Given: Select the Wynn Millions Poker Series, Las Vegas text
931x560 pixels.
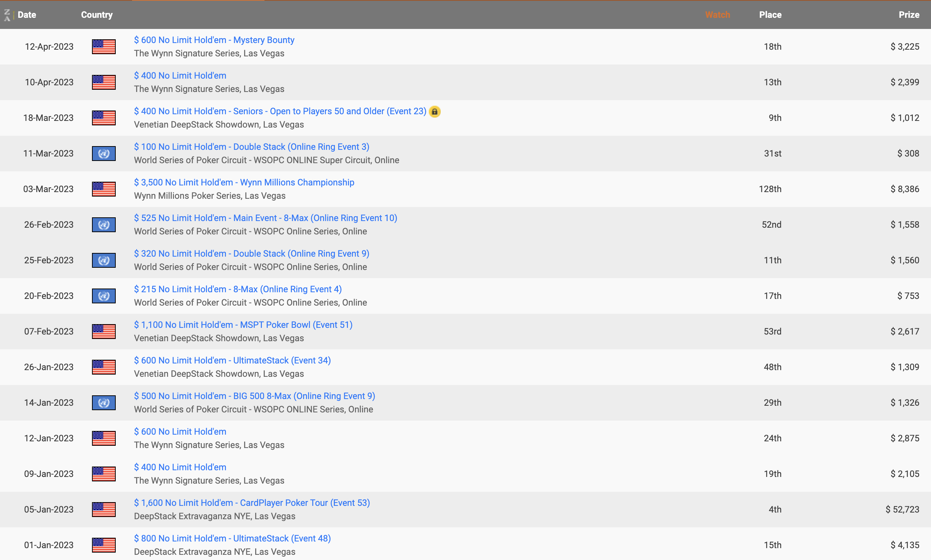Looking at the screenshot, I should point(210,196).
